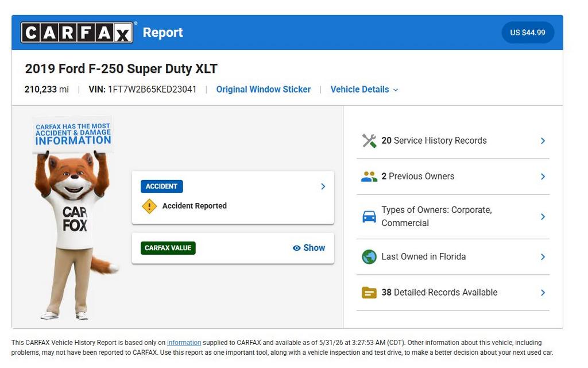Click the yellow accident warning icon

click(149, 206)
